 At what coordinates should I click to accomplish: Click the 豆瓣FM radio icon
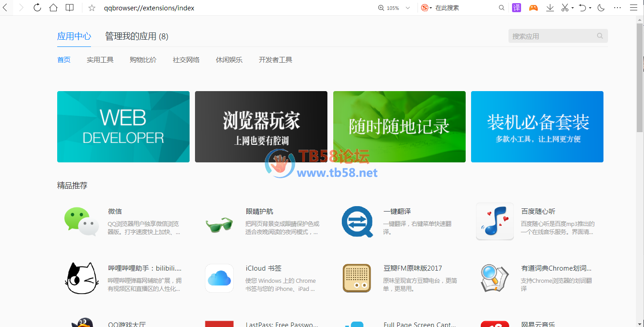click(x=357, y=278)
